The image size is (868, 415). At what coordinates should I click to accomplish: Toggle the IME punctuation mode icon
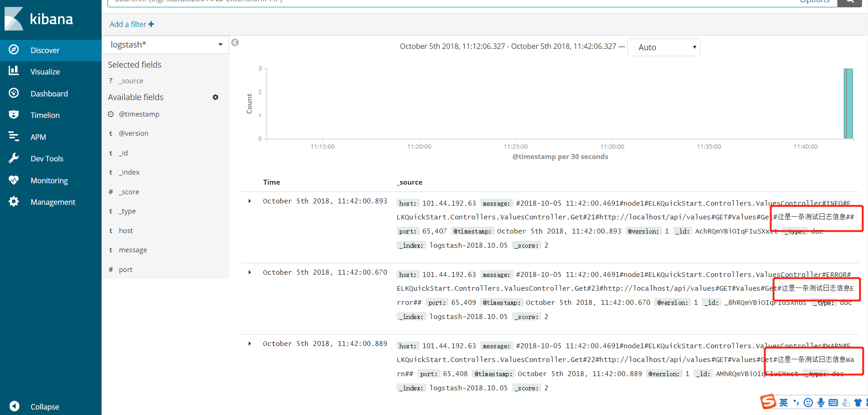pos(796,403)
